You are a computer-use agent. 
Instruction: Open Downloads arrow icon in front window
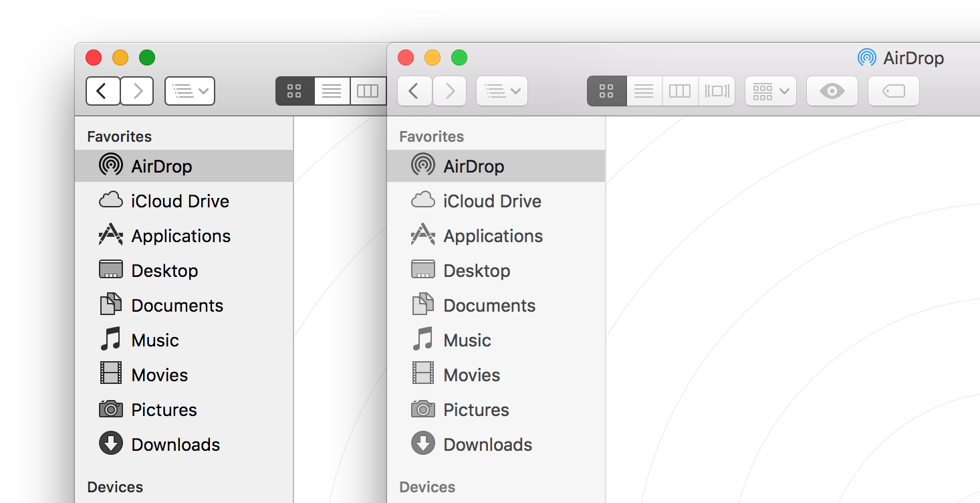422,444
